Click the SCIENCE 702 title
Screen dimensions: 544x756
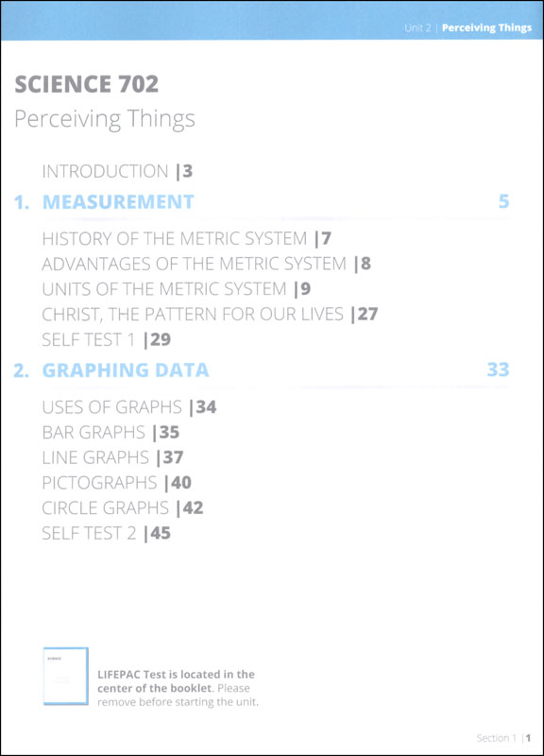click(87, 84)
